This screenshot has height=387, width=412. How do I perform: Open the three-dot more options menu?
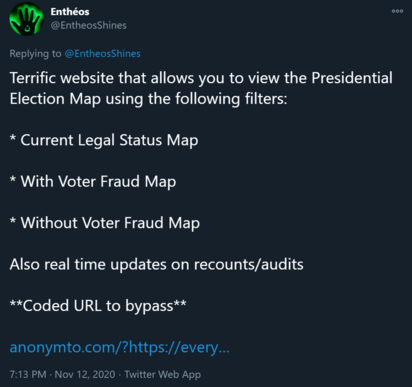[x=397, y=11]
